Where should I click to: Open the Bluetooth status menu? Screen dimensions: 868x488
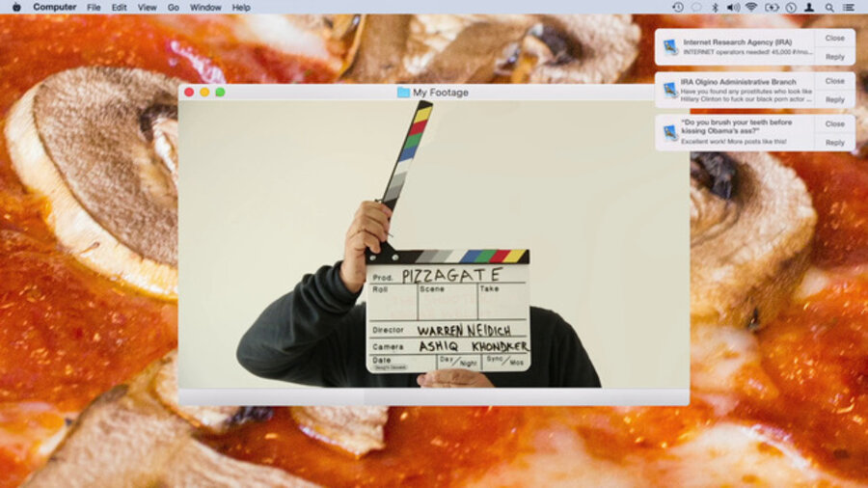click(x=715, y=7)
